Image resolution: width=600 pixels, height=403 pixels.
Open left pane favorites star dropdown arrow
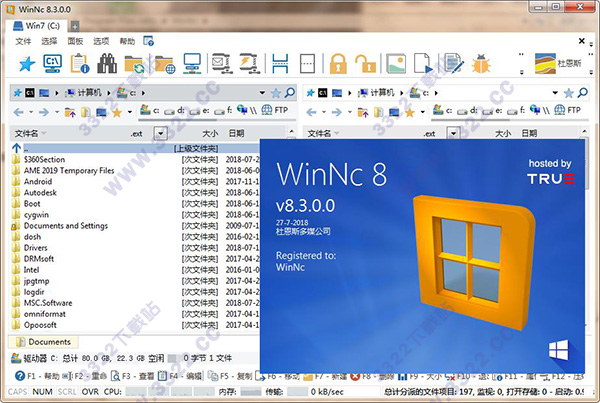tap(130, 112)
